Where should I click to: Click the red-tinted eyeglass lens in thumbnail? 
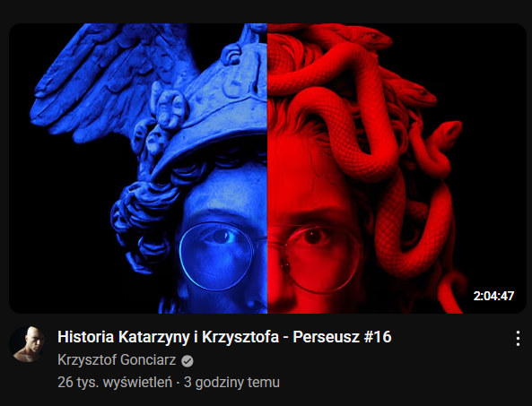pos(322,259)
